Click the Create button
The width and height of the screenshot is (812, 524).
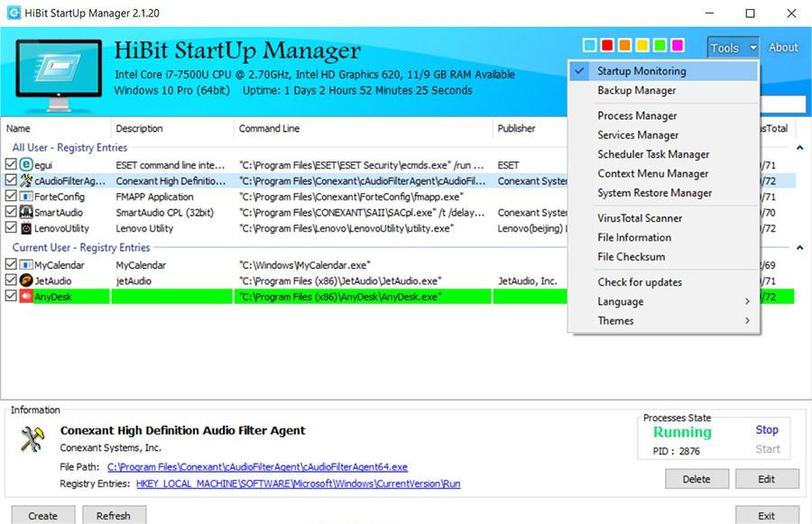[x=43, y=516]
